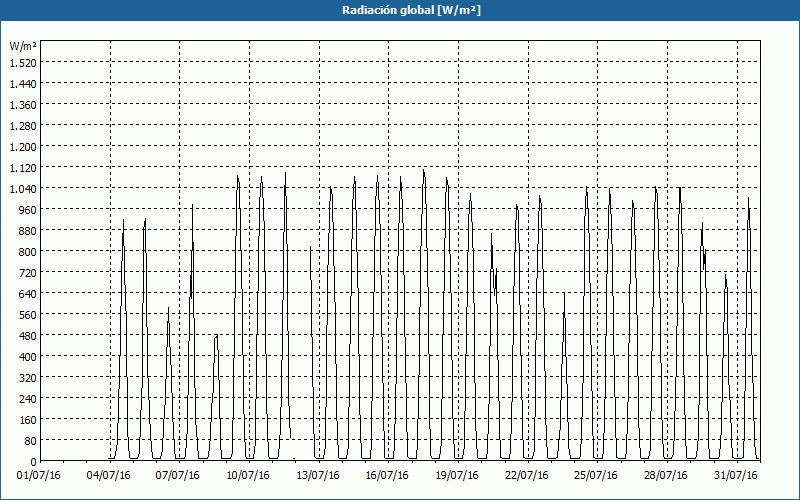800x500 pixels.
Task: Click the 07/07/16 date label
Action: pos(178,476)
